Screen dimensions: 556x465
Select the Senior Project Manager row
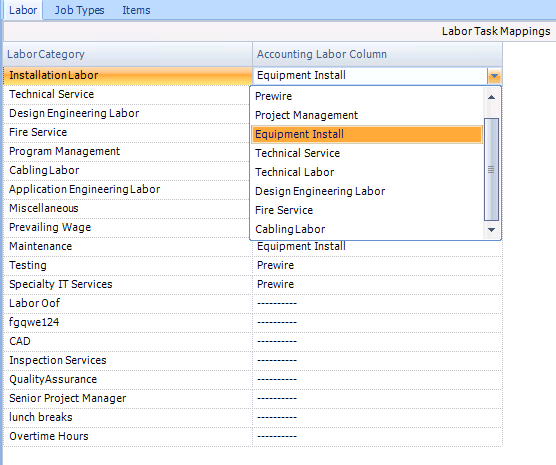pos(128,399)
